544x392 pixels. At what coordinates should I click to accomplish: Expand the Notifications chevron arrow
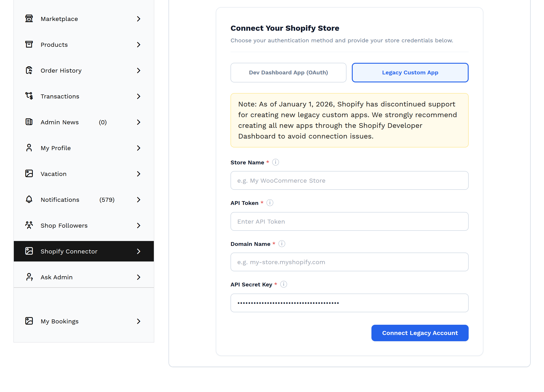[x=139, y=200]
